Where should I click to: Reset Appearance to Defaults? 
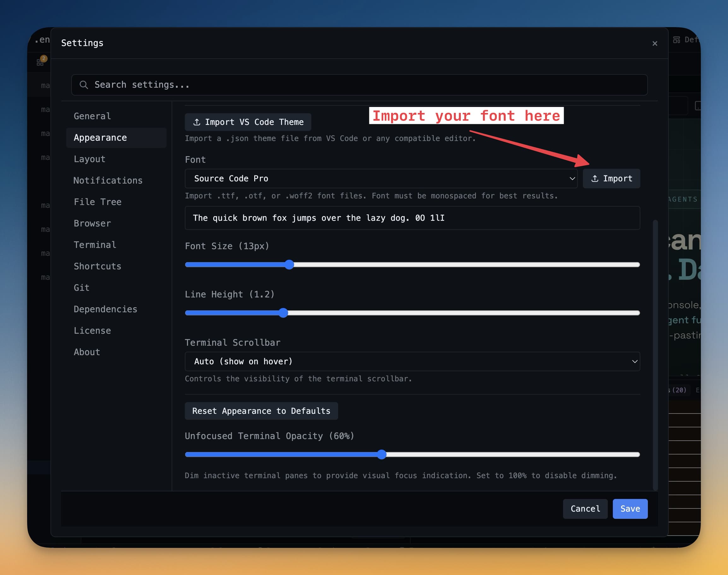tap(261, 411)
